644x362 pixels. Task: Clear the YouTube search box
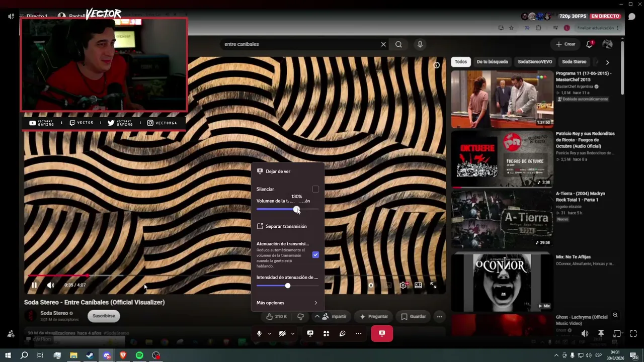pyautogui.click(x=383, y=44)
